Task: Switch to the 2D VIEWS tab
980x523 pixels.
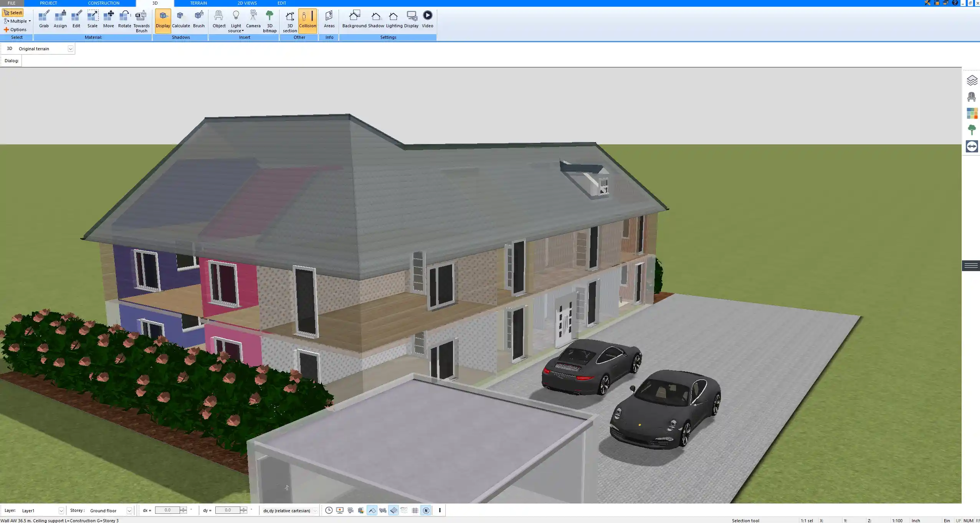Action: [247, 3]
